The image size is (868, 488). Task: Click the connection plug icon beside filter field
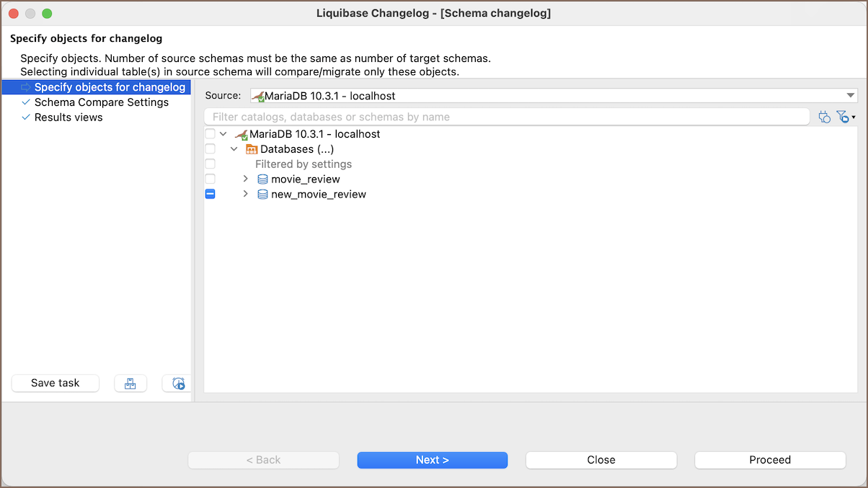[x=825, y=117]
